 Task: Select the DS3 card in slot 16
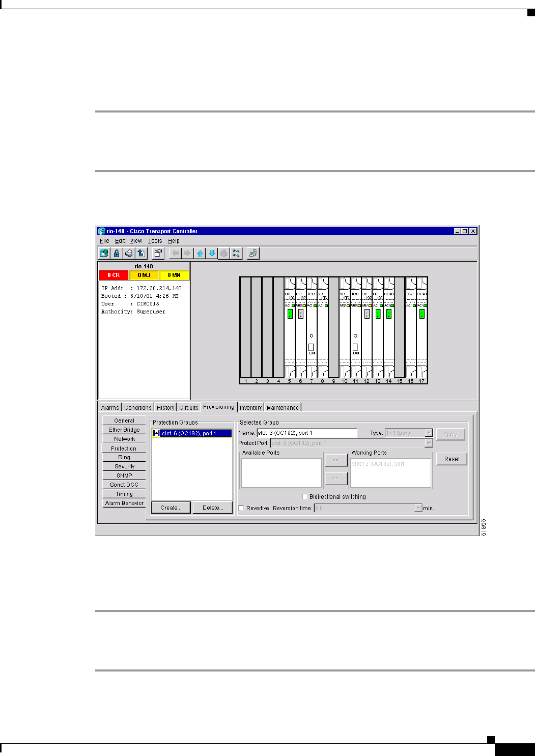(x=410, y=328)
